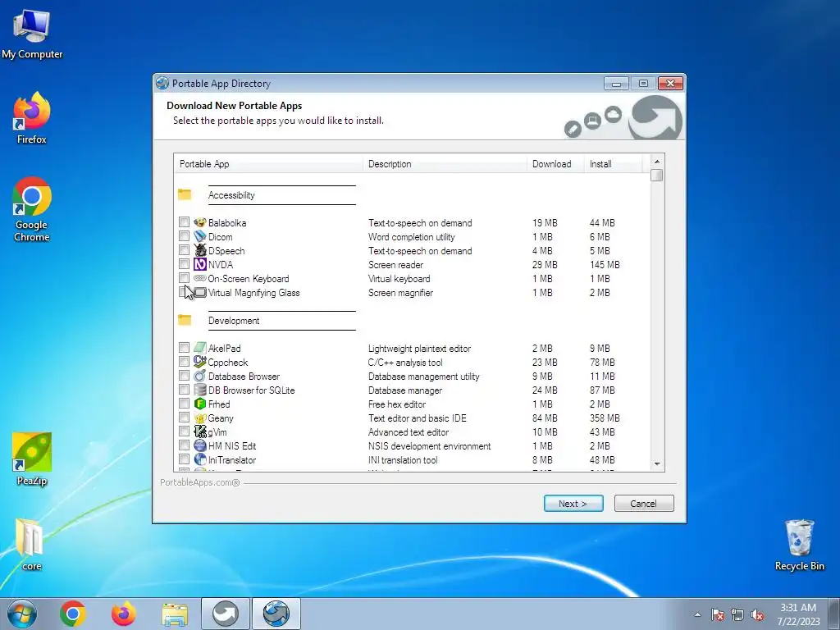Viewport: 840px width, 630px height.
Task: Click the 'Text editor and basic IDE' description
Action: [417, 418]
